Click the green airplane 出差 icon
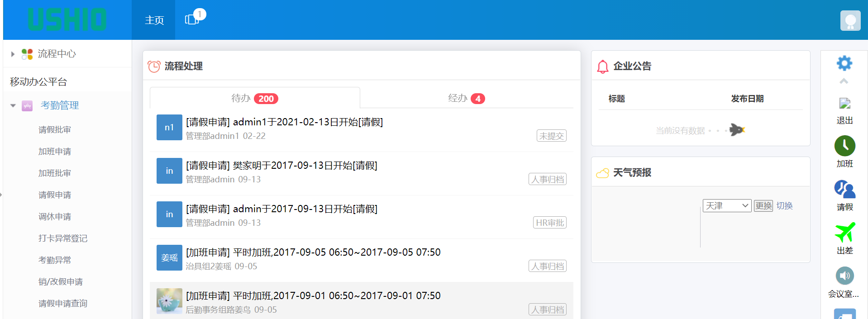Viewport: 868px width, 319px height. click(x=844, y=233)
